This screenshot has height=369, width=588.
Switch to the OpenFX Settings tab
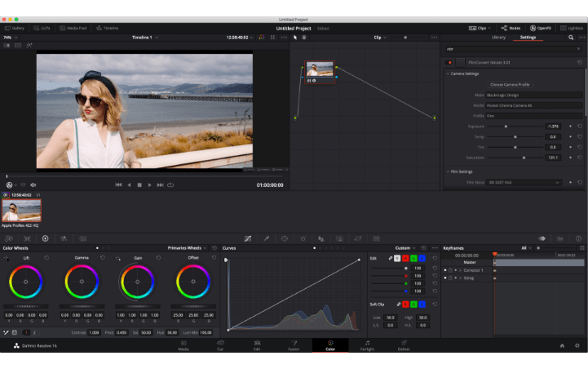528,38
